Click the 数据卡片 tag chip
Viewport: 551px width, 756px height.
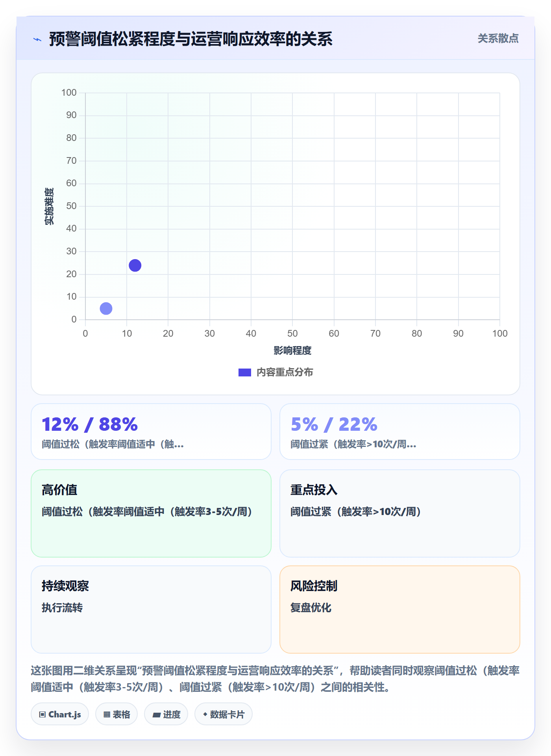(x=224, y=714)
